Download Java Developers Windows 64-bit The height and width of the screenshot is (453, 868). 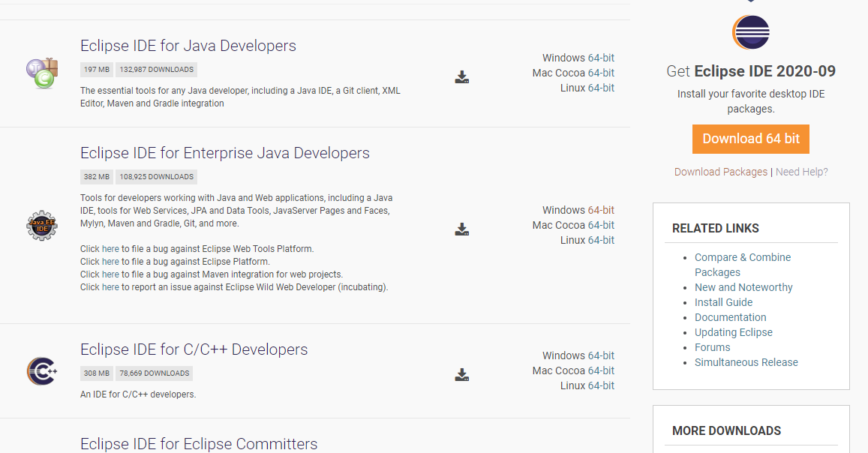[601, 58]
